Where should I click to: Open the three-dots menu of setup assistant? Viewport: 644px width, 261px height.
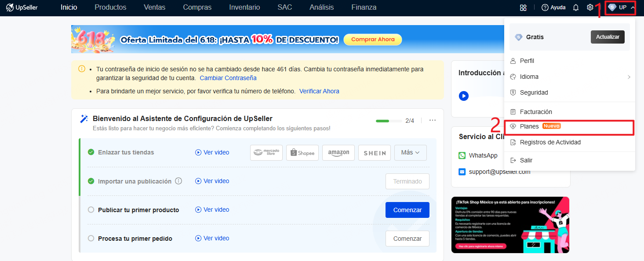(x=433, y=121)
